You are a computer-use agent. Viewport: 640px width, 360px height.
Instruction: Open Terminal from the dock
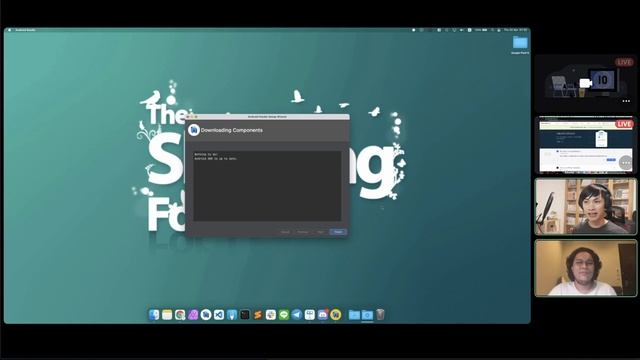(245, 315)
